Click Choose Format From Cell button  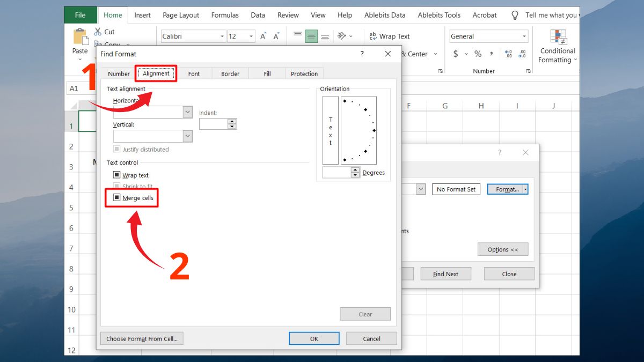coord(142,338)
